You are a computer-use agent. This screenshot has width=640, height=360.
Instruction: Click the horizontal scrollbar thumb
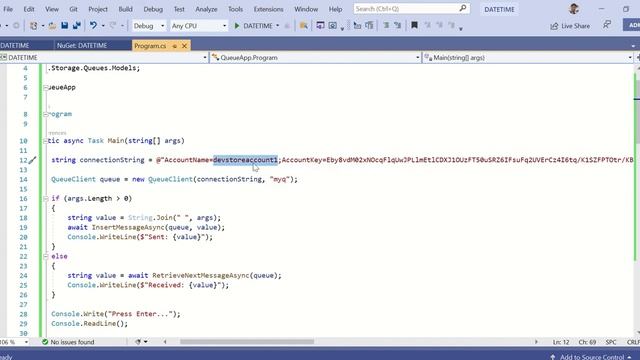coord(247,342)
